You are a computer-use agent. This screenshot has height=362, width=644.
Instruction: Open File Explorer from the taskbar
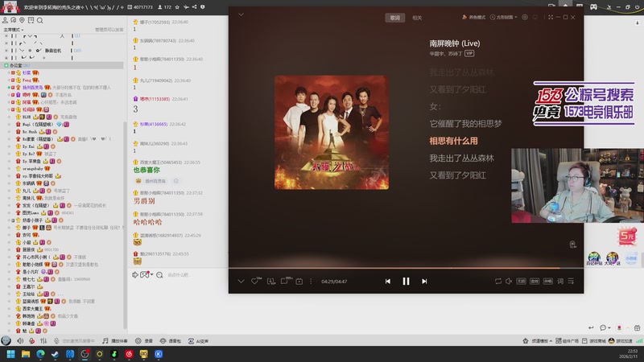coord(26,354)
